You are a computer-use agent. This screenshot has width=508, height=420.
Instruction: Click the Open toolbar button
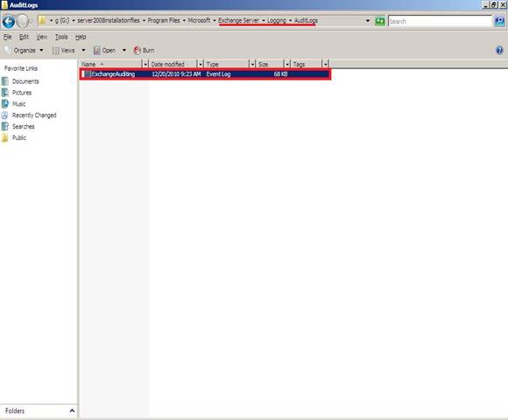(x=104, y=50)
